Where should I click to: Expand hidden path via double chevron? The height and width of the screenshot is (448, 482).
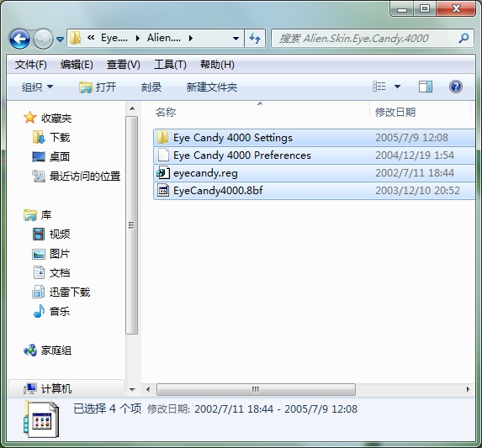(91, 38)
